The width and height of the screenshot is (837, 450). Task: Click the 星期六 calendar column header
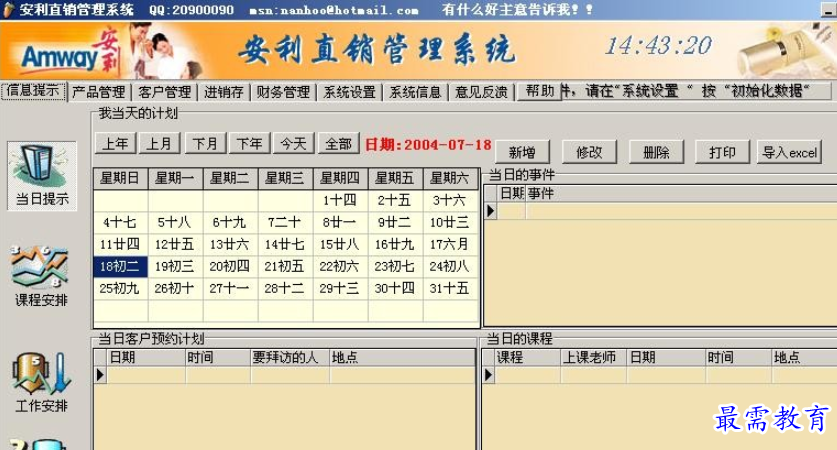[x=449, y=178]
